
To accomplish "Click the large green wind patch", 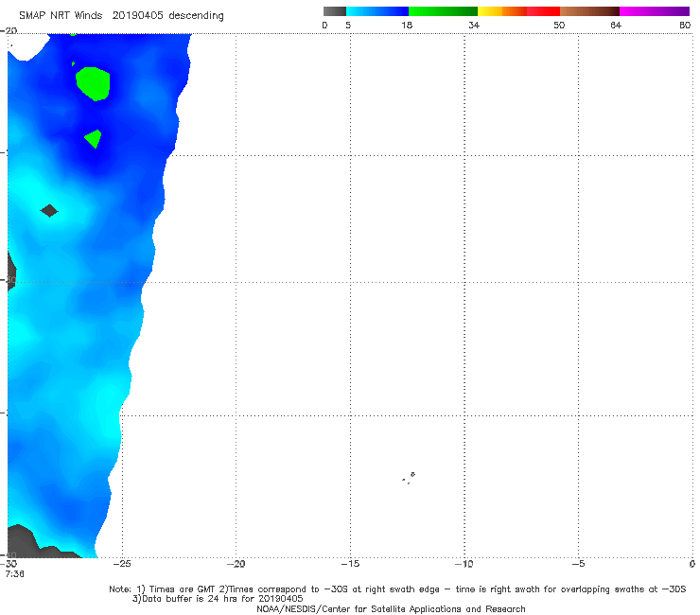I will point(93,83).
